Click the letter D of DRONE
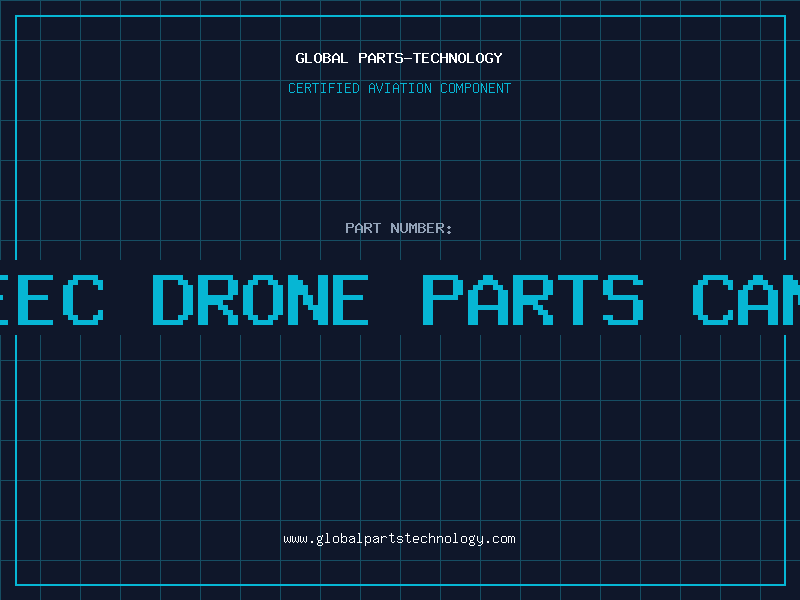The height and width of the screenshot is (600, 800). pos(173,299)
